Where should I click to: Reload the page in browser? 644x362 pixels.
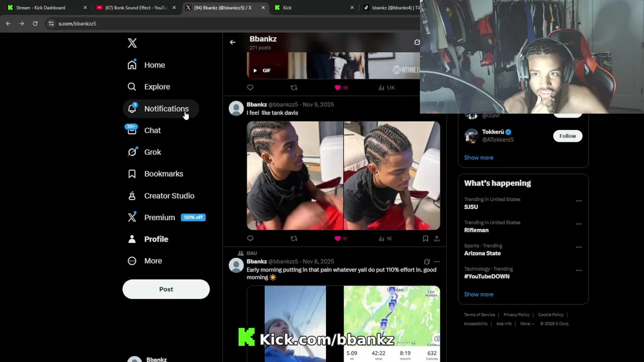pyautogui.click(x=35, y=24)
